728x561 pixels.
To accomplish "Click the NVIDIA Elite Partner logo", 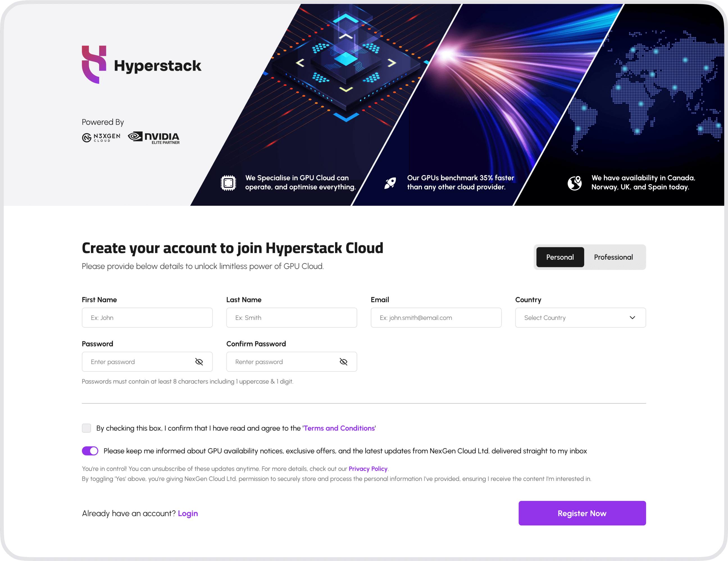I will 154,137.
